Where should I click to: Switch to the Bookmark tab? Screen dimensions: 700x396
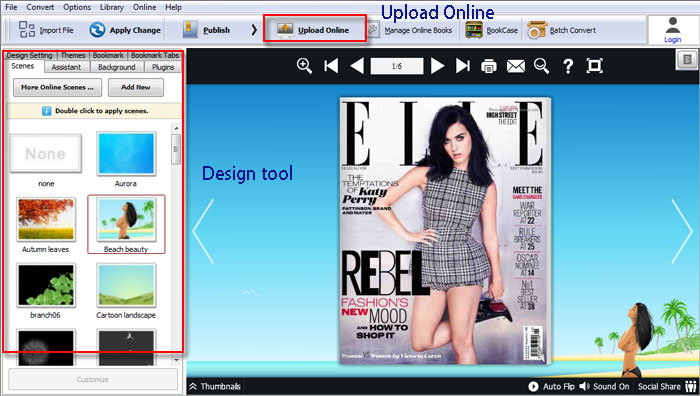pyautogui.click(x=108, y=55)
